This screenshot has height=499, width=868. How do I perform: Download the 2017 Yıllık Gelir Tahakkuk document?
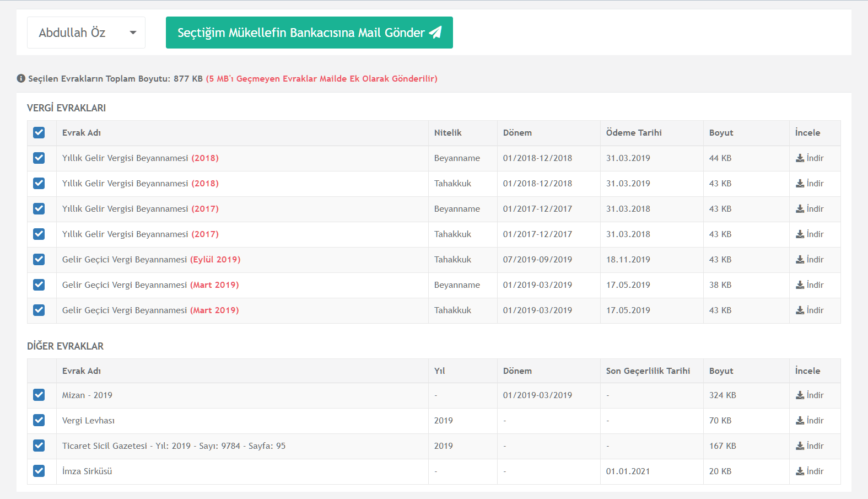(x=809, y=234)
